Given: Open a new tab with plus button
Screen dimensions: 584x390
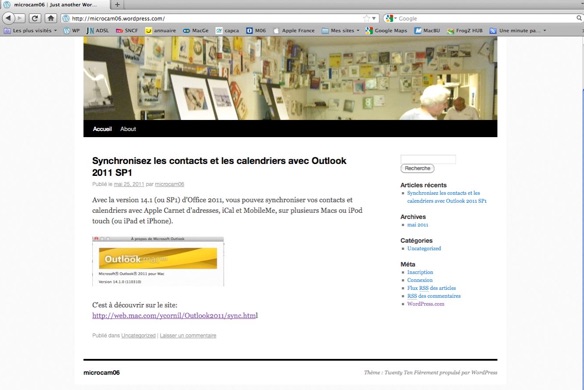Looking at the screenshot, I should pyautogui.click(x=117, y=4).
